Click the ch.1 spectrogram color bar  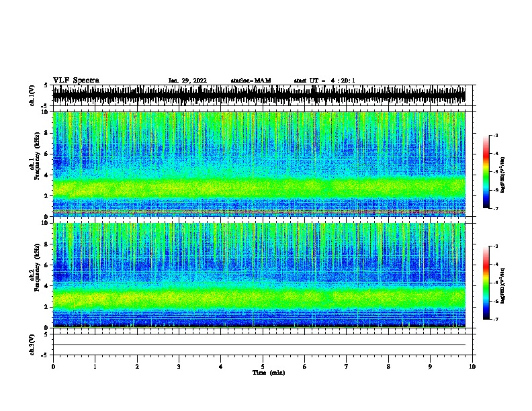486,172
